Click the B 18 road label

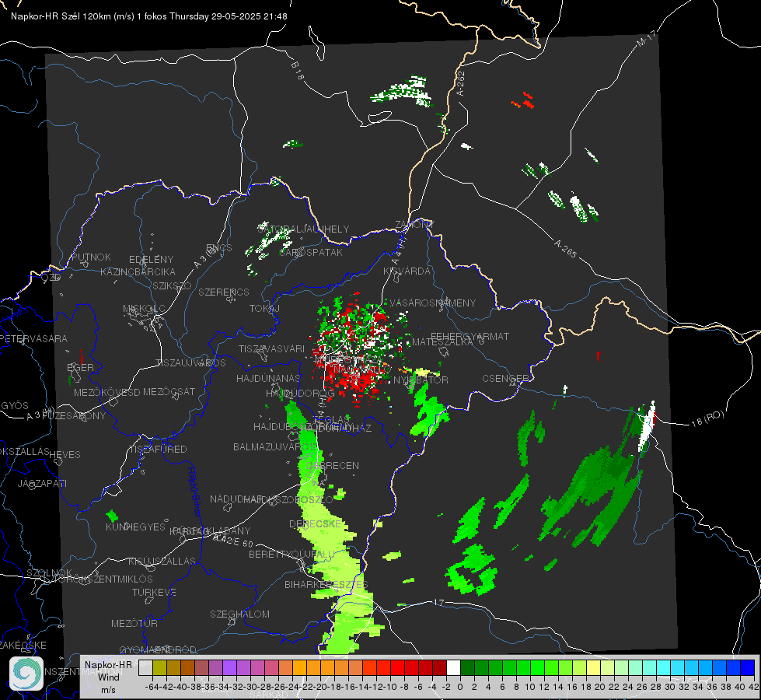[x=297, y=71]
